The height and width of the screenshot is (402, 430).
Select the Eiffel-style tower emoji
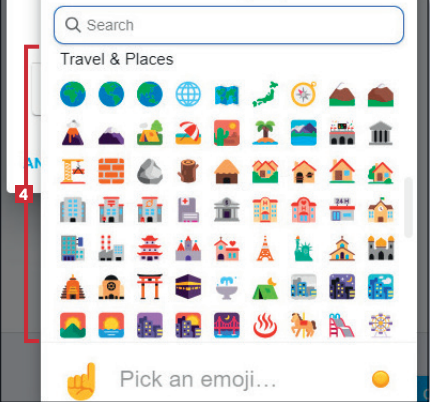pos(265,248)
